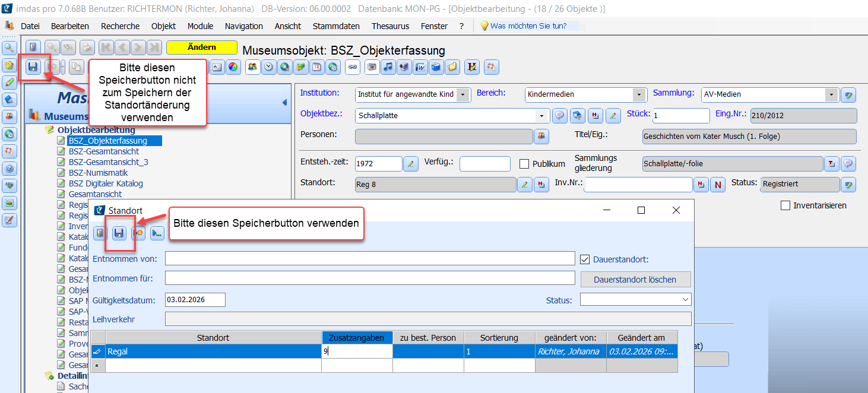Viewport: 868px width, 393px height.
Task: Open the Status dropdown in Standort dialog
Action: point(685,300)
